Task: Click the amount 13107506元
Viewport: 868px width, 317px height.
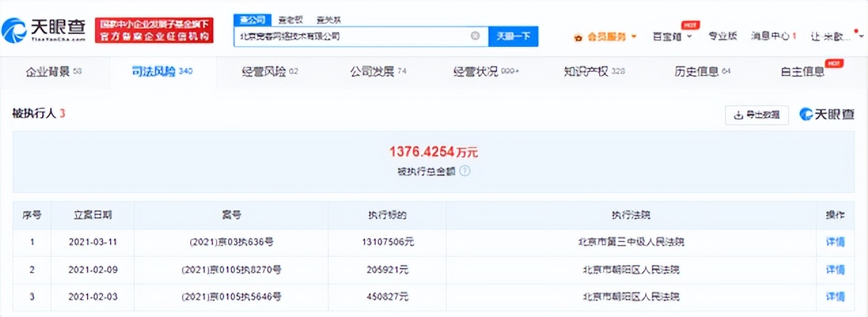Action: coord(386,242)
